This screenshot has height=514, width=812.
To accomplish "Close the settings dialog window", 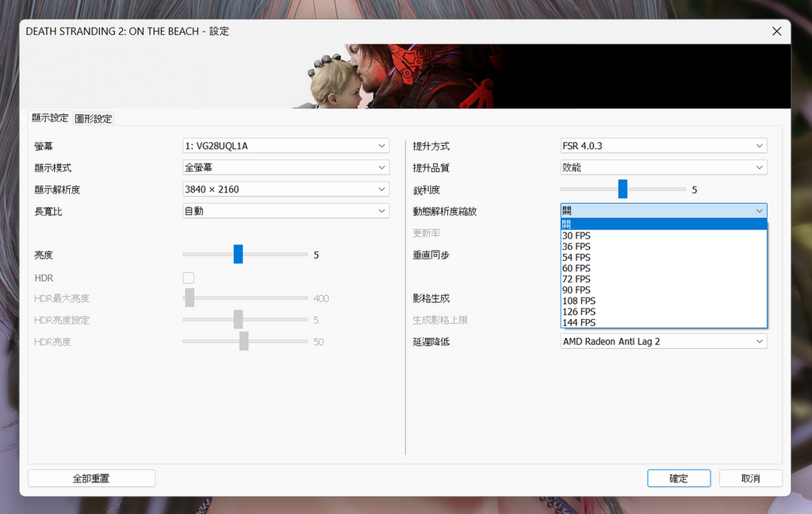I will [x=776, y=31].
